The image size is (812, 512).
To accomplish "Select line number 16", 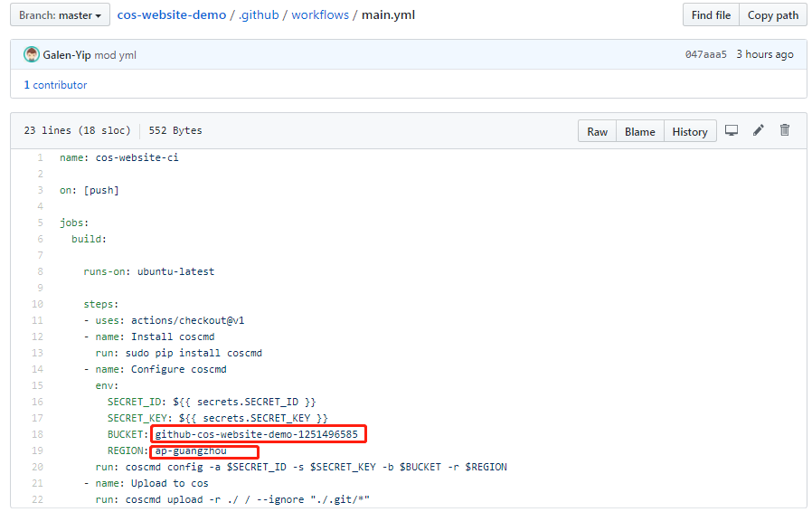I will pos(37,402).
